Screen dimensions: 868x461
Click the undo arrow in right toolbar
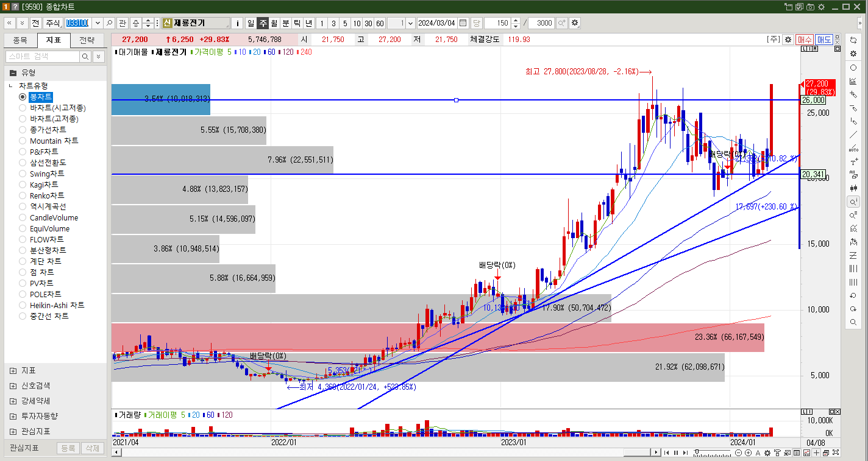pyautogui.click(x=853, y=295)
